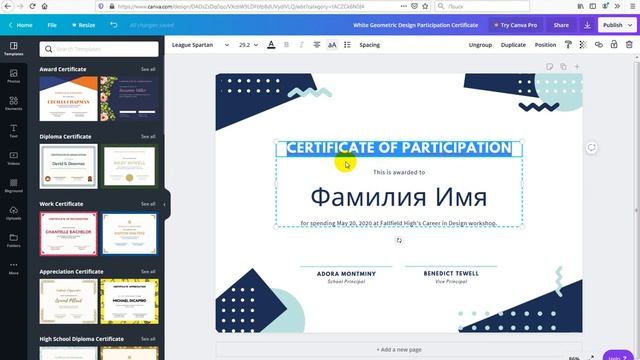Click the browser home icon
The height and width of the screenshot is (360, 640).
coord(45,6)
